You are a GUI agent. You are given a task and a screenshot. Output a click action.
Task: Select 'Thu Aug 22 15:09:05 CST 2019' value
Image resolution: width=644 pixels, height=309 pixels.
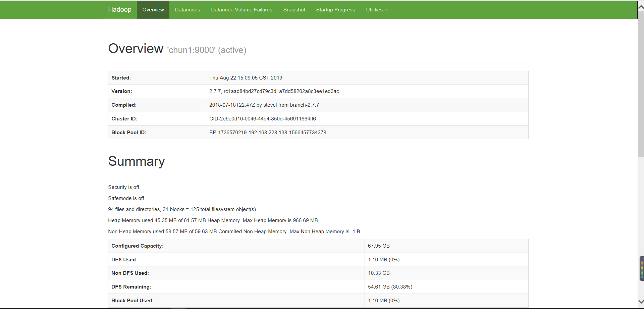[x=246, y=78]
